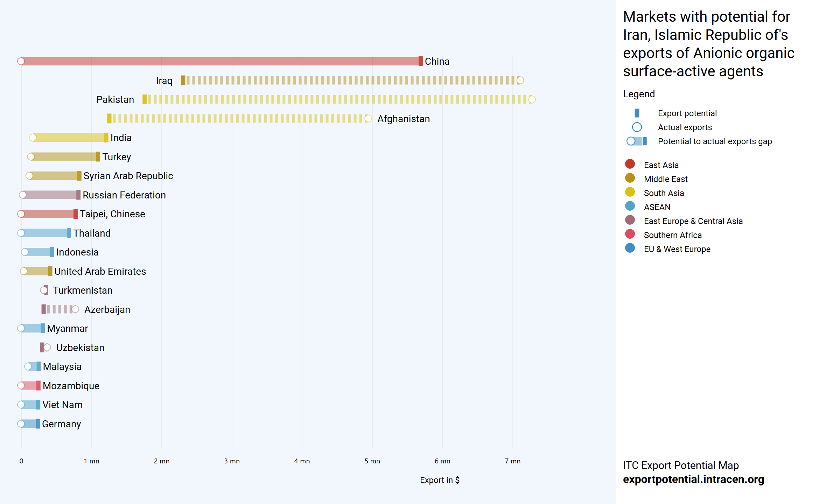Viewport: 826px width, 504px height.
Task: Click the EU & West Europe legend label
Action: pyautogui.click(x=677, y=249)
